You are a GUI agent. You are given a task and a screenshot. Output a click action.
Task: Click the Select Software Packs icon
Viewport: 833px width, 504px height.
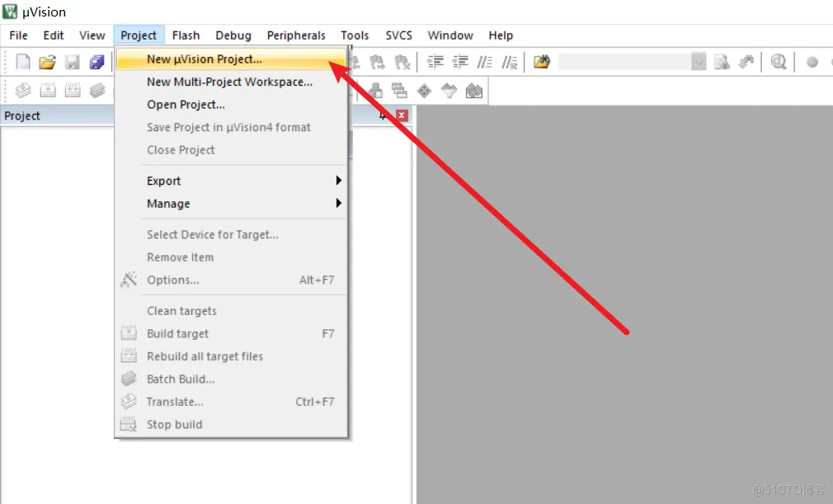click(449, 90)
